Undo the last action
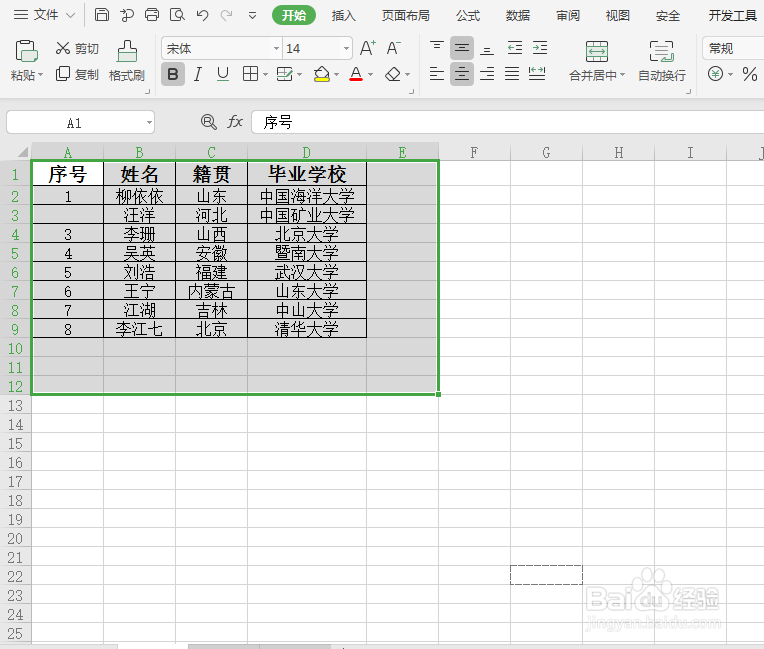Viewport: 764px width, 649px height. point(202,16)
